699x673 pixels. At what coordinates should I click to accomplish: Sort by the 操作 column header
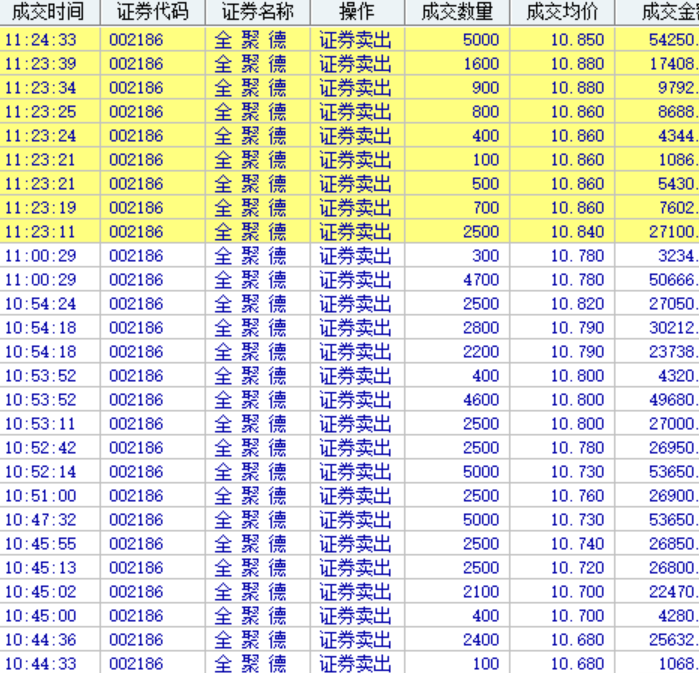point(357,12)
